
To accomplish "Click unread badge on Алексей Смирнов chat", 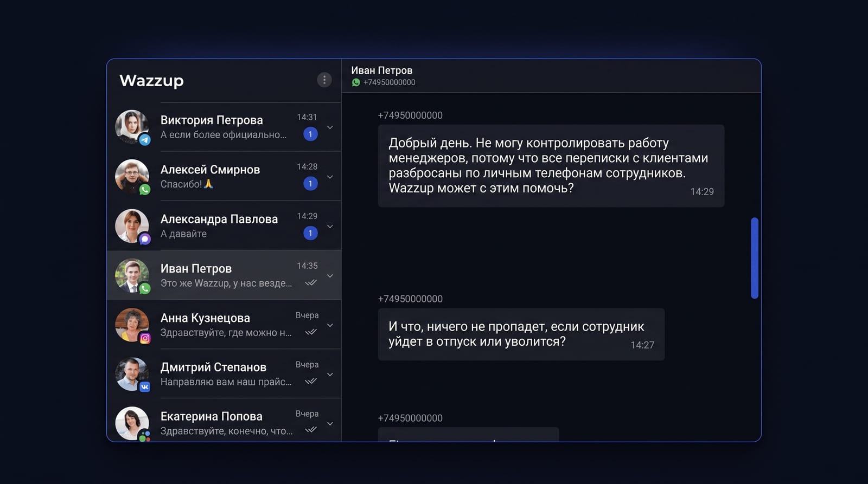I will (x=310, y=184).
